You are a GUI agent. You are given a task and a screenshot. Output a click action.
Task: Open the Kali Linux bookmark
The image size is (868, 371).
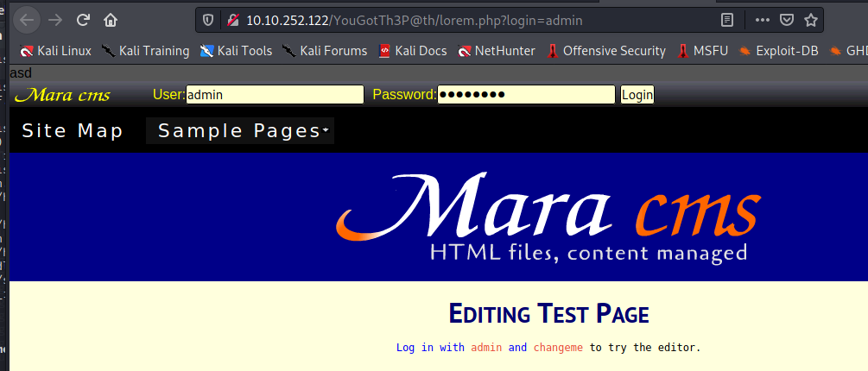tap(55, 51)
